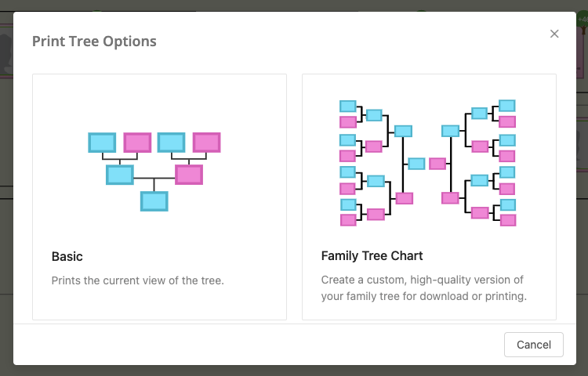588x376 pixels.
Task: Click the top-left blue box in Basic diagram
Action: [x=102, y=143]
